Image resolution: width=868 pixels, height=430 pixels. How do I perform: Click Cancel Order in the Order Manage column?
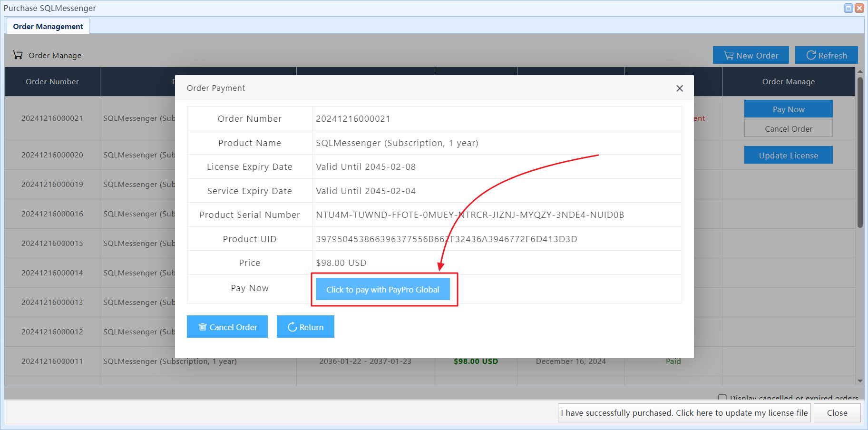coord(788,128)
